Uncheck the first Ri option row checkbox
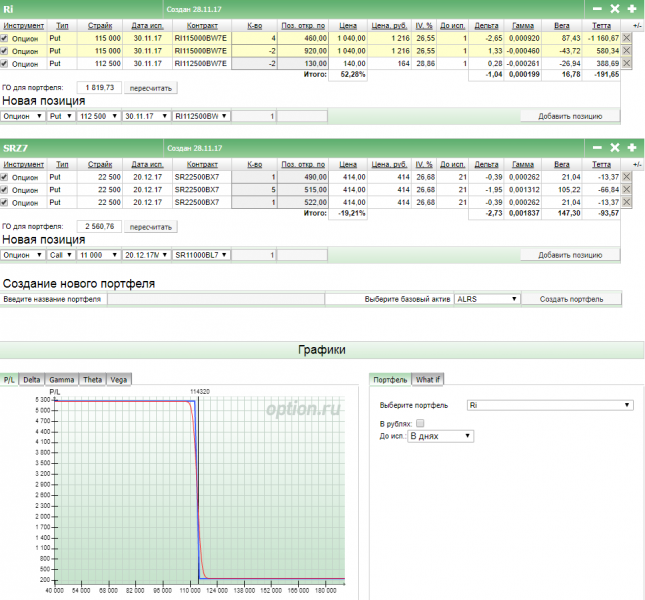Screen dimensions: 645x600 5,37
